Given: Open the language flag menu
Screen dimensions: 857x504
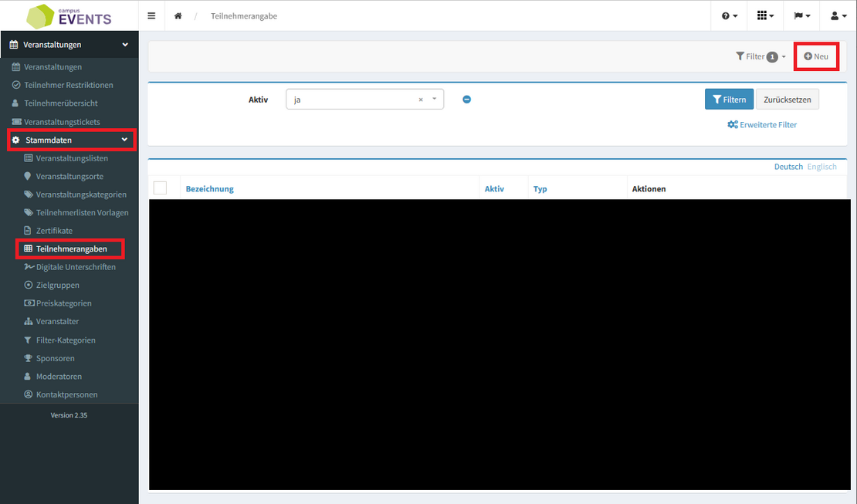Looking at the screenshot, I should (801, 15).
